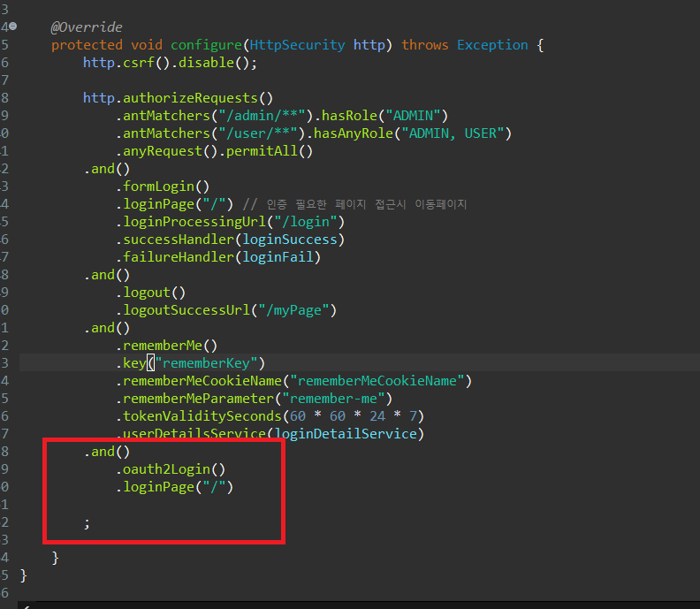The width and height of the screenshot is (700, 609).
Task: Click the @Override annotation
Action: [x=86, y=27]
